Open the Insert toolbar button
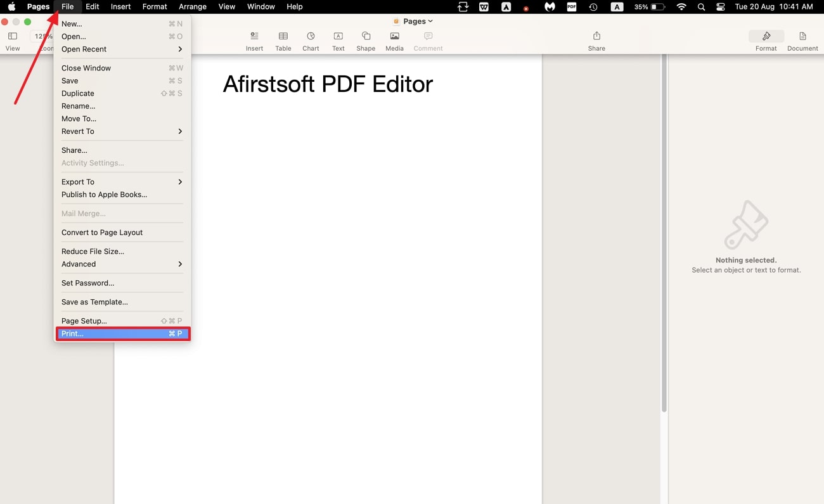Screen dimensions: 824x504 (254, 41)
